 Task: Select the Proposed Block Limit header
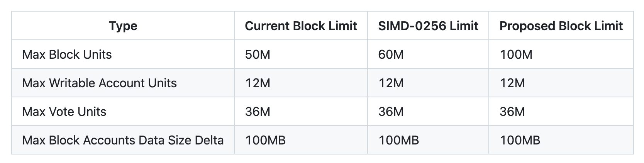coord(561,26)
